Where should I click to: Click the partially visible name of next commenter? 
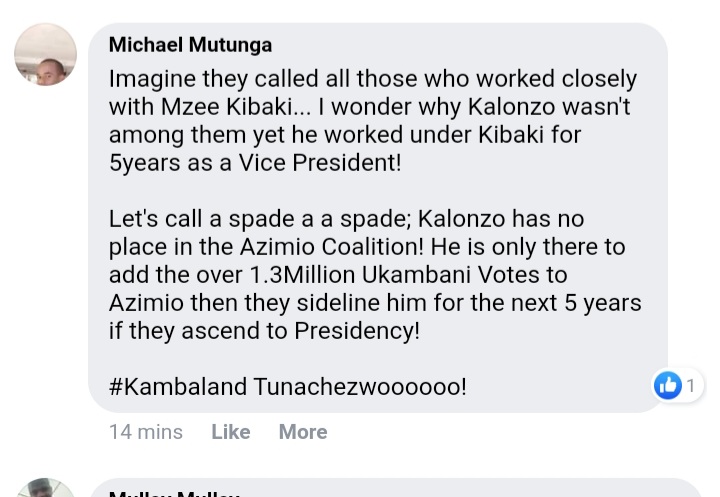click(174, 492)
